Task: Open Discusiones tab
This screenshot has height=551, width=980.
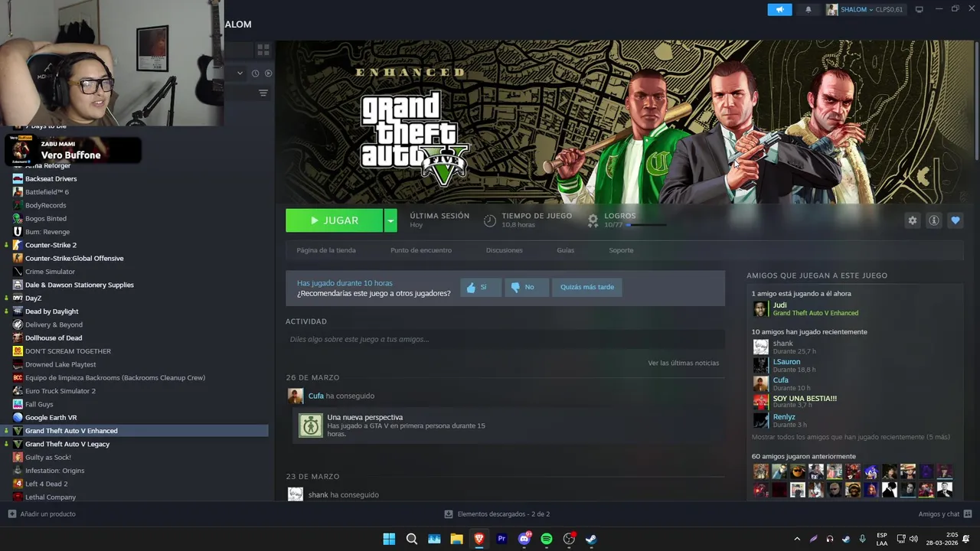Action: 505,250
